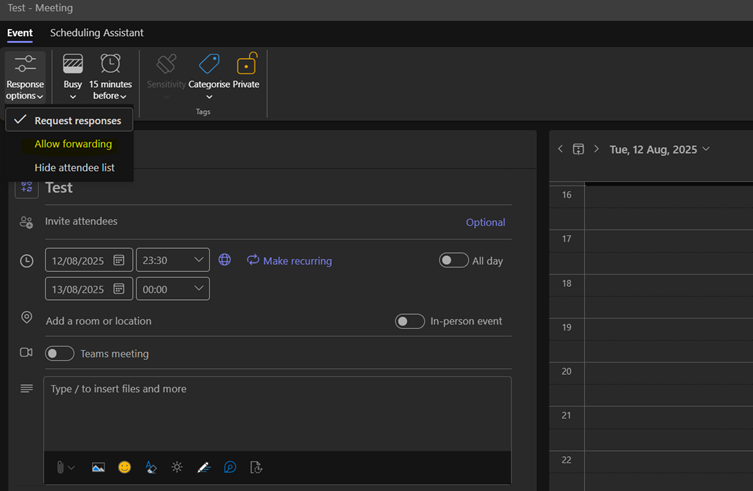The height and width of the screenshot is (491, 753).
Task: Switch to the Scheduling Assistant tab
Action: coord(97,33)
